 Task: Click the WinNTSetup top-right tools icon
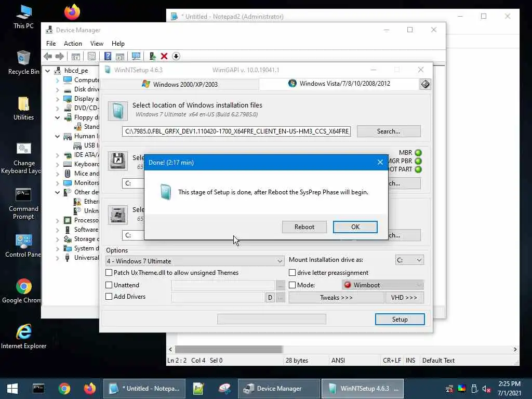(x=425, y=84)
